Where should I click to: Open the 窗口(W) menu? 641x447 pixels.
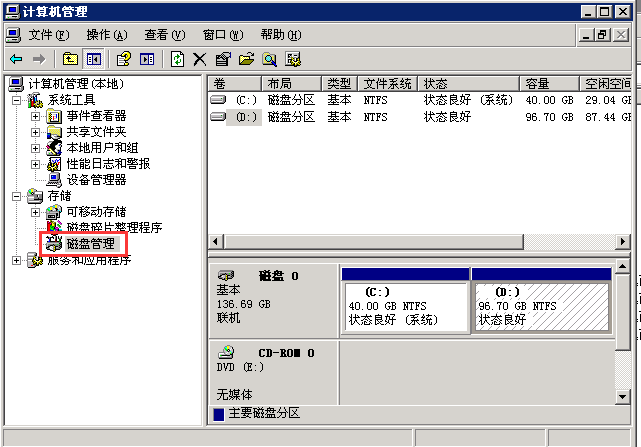tap(223, 35)
